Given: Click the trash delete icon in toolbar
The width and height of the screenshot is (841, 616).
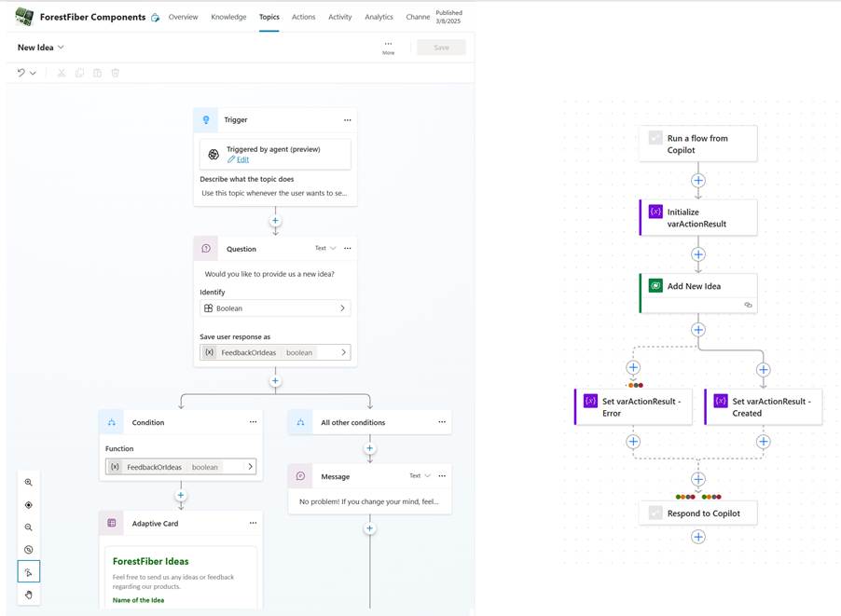Looking at the screenshot, I should [116, 73].
